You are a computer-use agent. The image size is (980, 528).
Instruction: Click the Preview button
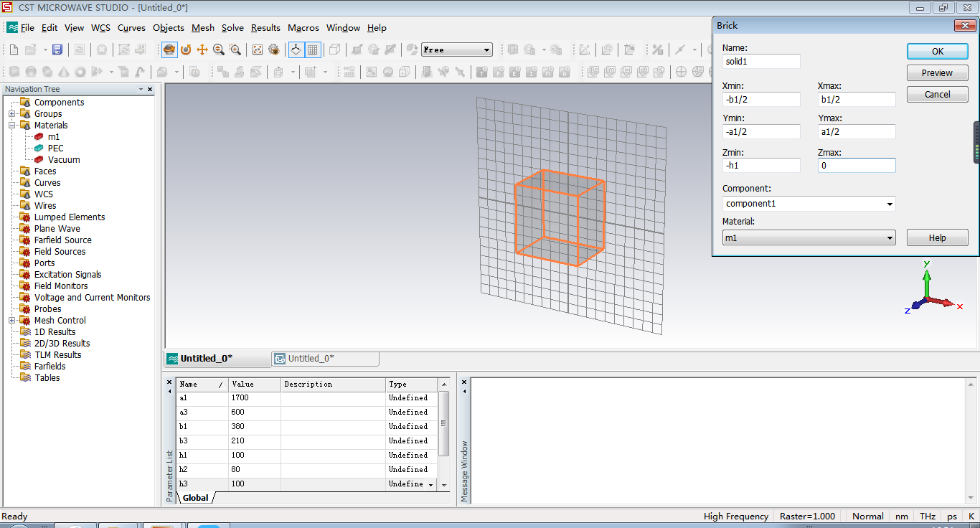click(x=937, y=73)
